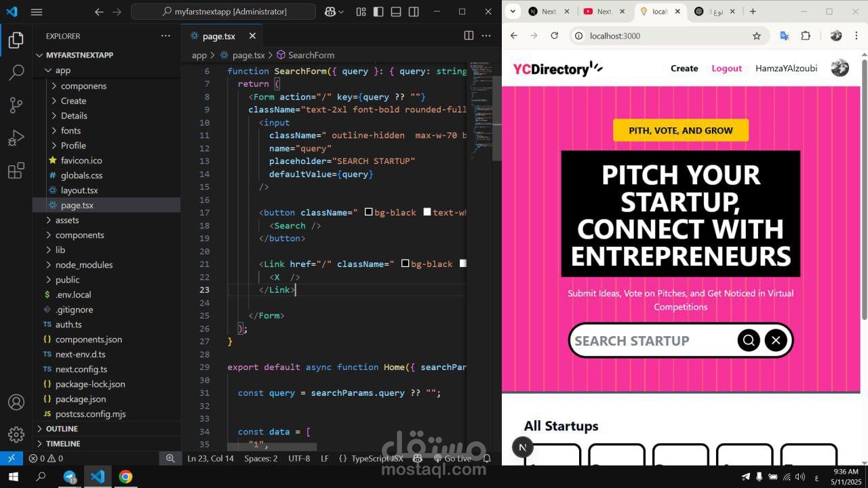Start Go Live server from the status bar
The width and height of the screenshot is (868, 488).
[x=452, y=458]
